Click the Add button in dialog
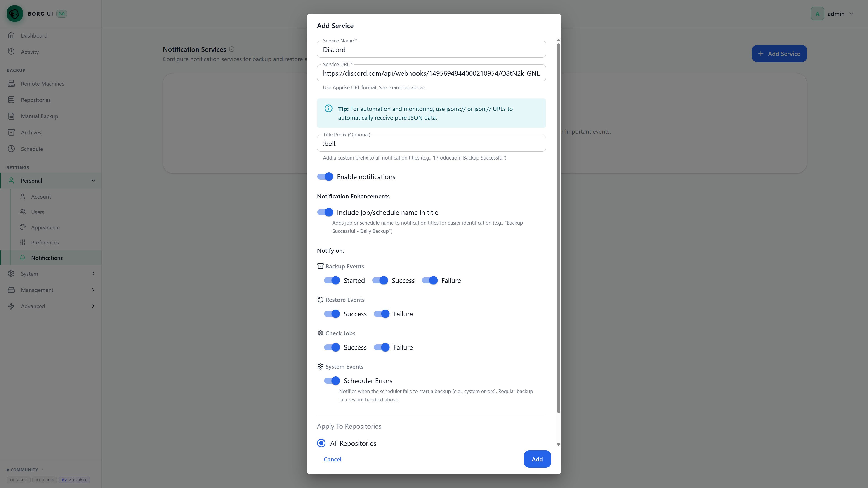Screen dimensions: 868x488 (537, 459)
